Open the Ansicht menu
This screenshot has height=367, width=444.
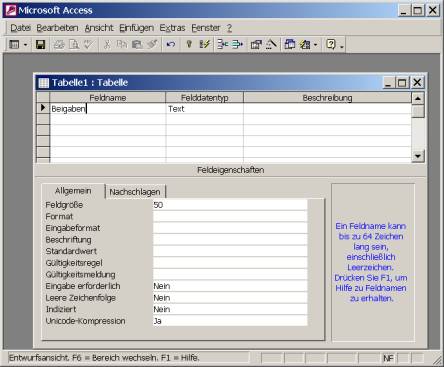99,28
